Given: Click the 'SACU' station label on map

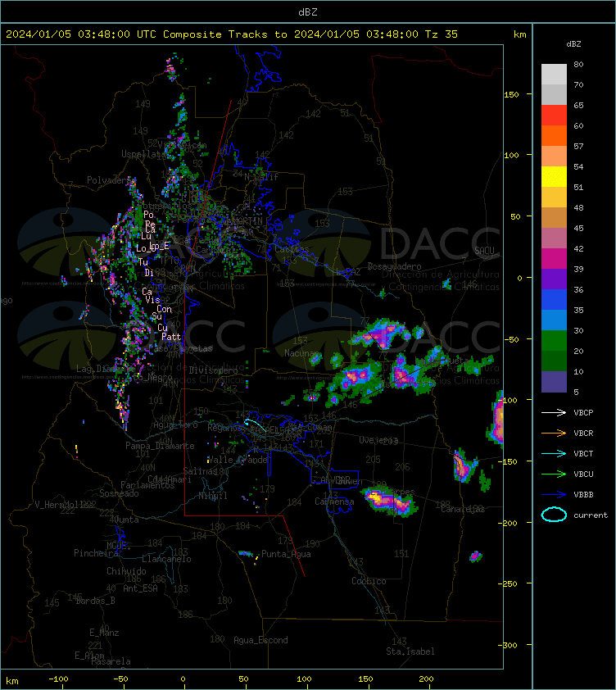Looking at the screenshot, I should (x=484, y=251).
